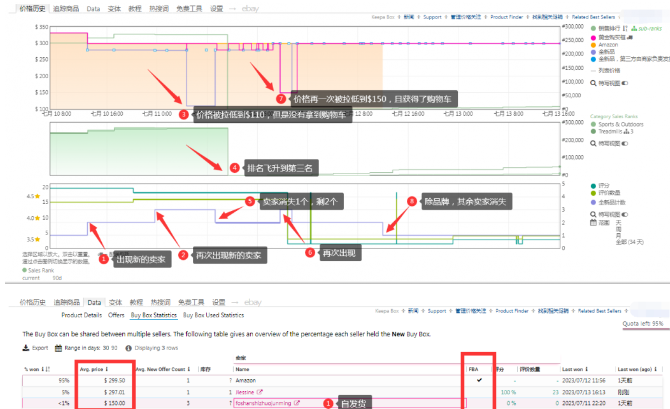Click the red annotation marker number 7

[279, 99]
